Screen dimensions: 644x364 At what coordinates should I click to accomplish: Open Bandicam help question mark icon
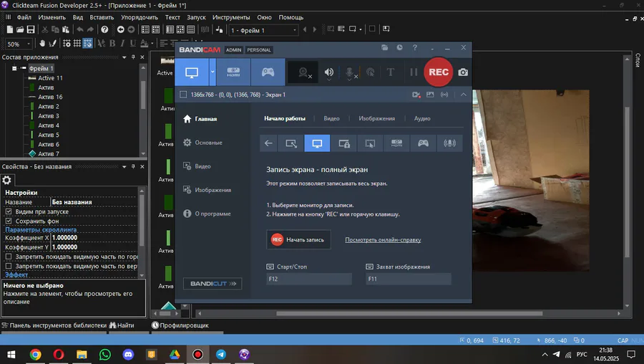click(415, 48)
